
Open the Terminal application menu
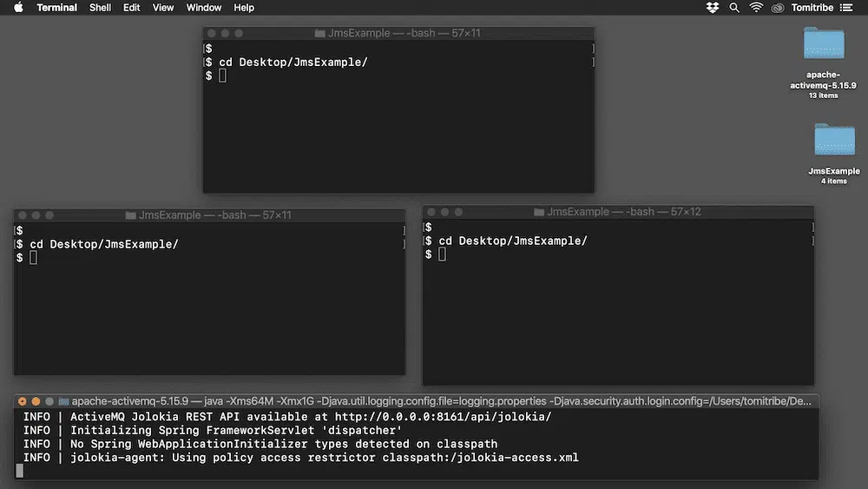tap(57, 8)
